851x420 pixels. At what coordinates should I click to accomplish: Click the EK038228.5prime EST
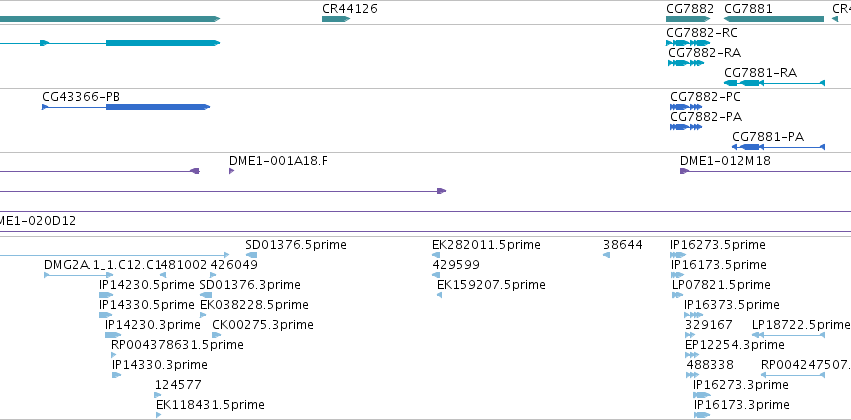(x=204, y=315)
